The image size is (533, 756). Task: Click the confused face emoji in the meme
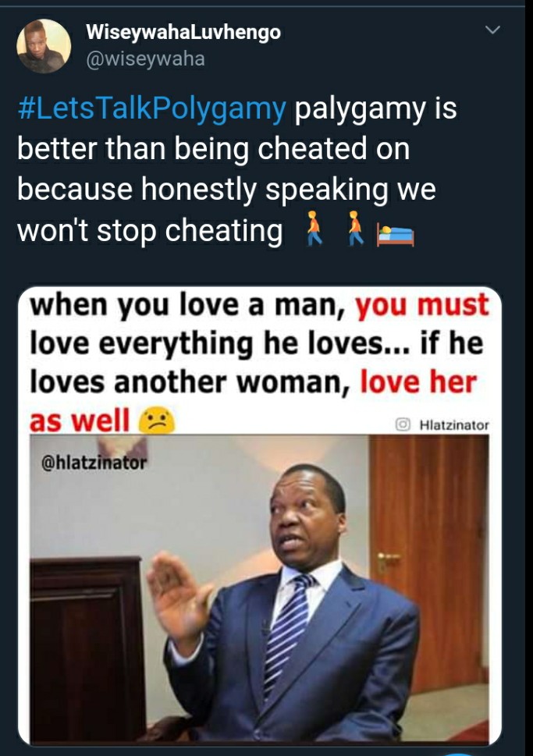[157, 421]
